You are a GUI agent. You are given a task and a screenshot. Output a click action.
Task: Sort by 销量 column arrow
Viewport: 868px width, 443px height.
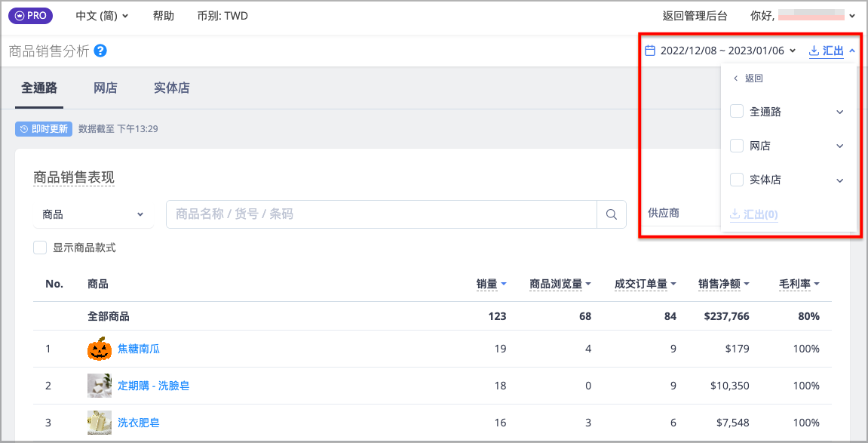point(504,284)
